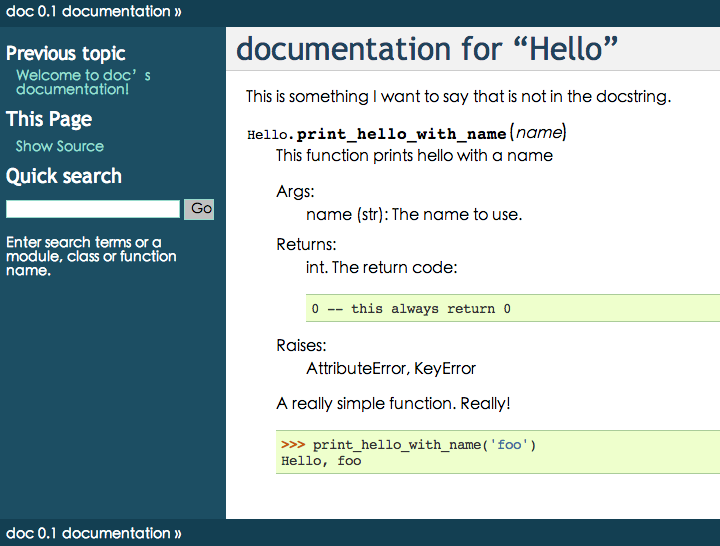Focus the Quick search text field
The image size is (720, 546).
point(93,209)
